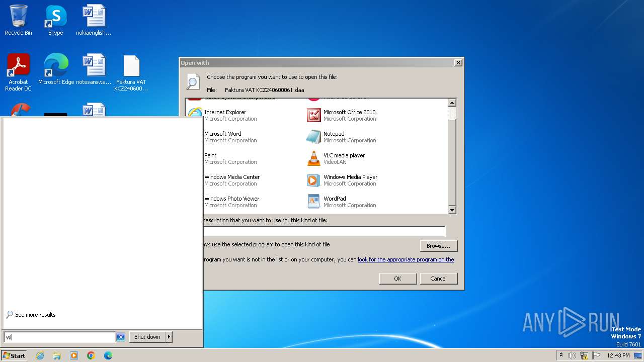Select Windows Media Center entry
Image resolution: width=644 pixels, height=362 pixels.
(x=232, y=180)
